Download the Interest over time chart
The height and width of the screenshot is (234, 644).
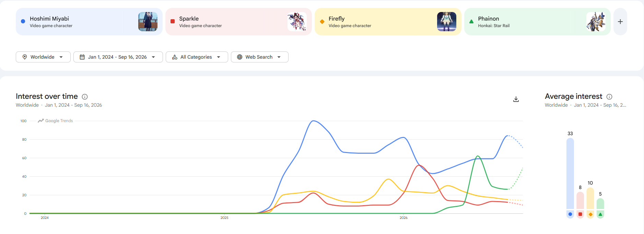(516, 99)
